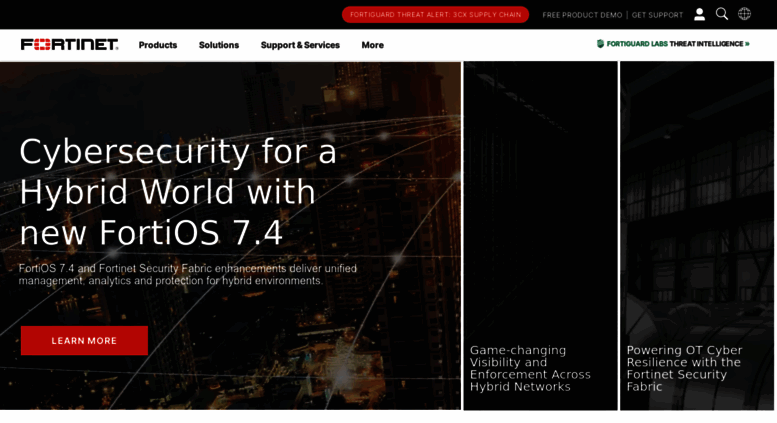Open the More menu
The width and height of the screenshot is (777, 423).
(x=373, y=45)
